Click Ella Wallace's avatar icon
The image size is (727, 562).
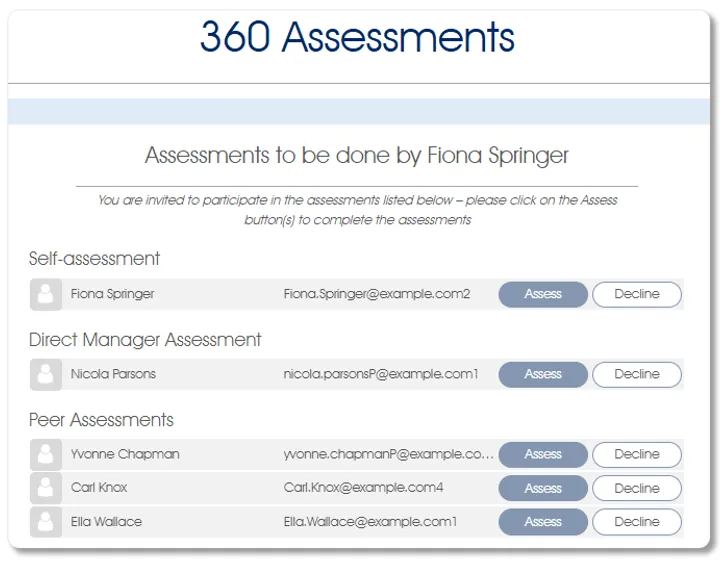(x=45, y=522)
